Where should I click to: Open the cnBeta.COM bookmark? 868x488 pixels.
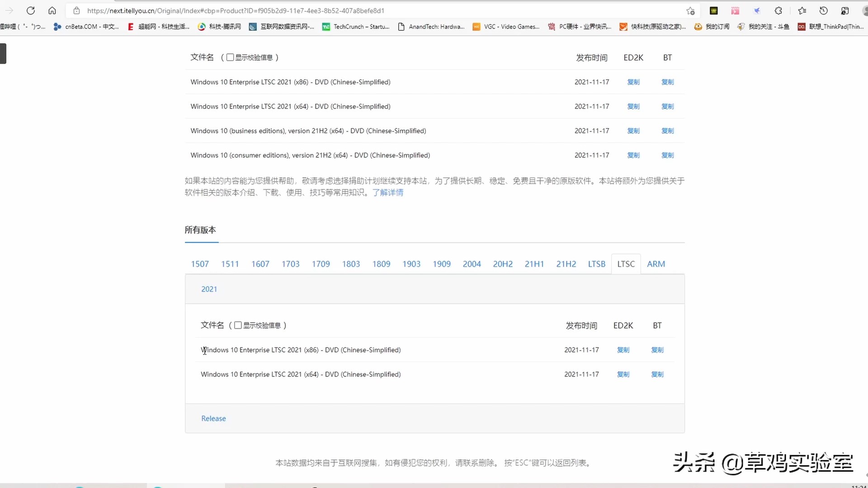(86, 27)
